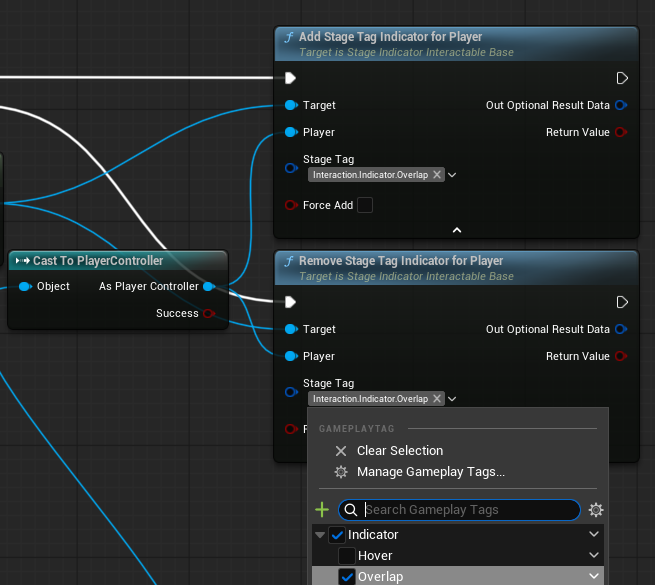The width and height of the screenshot is (655, 585).
Task: Remove Interaction.Indicator.Overlap tag on Remove node
Action: (x=437, y=399)
